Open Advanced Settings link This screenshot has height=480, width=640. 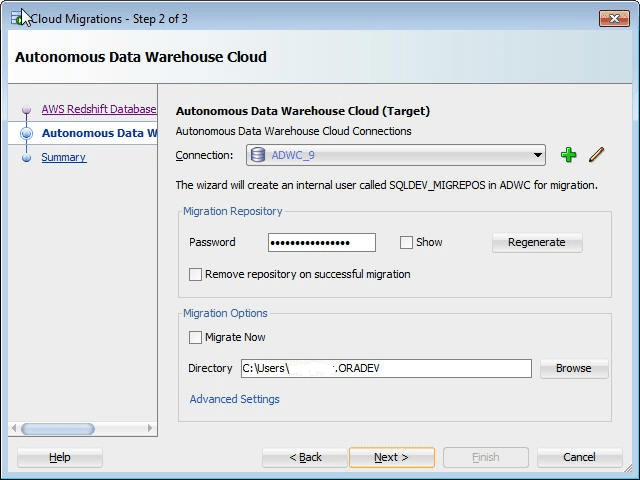tap(234, 399)
